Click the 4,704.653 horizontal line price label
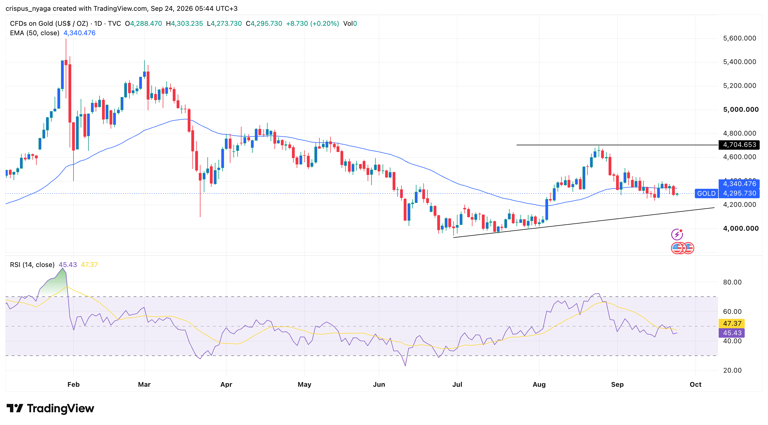Screen dimensions: 768x425 pos(739,145)
